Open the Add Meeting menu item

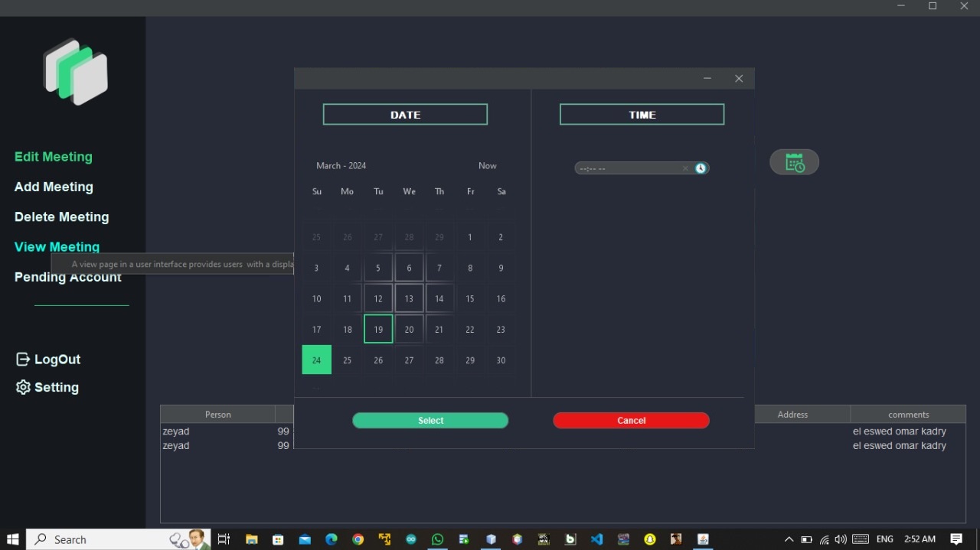tap(54, 187)
